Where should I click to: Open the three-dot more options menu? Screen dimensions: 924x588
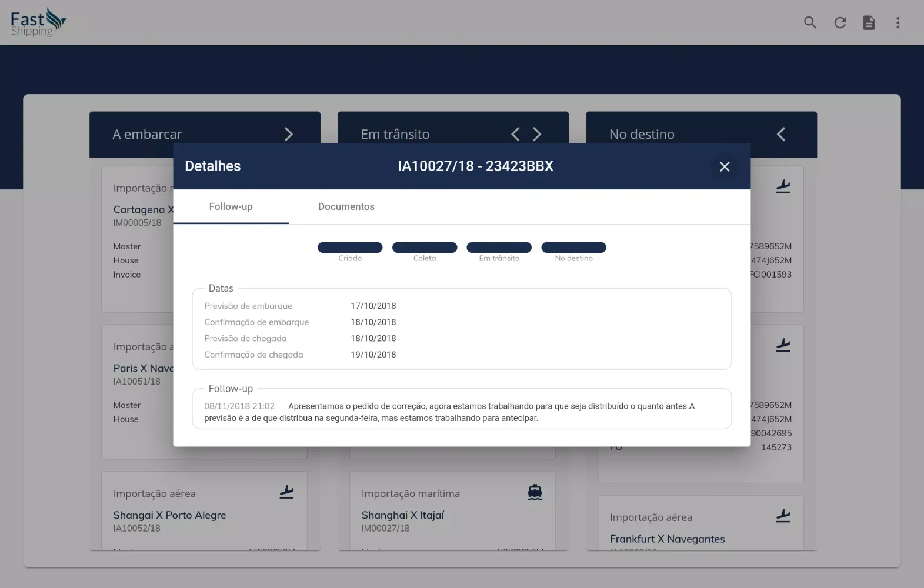point(898,22)
